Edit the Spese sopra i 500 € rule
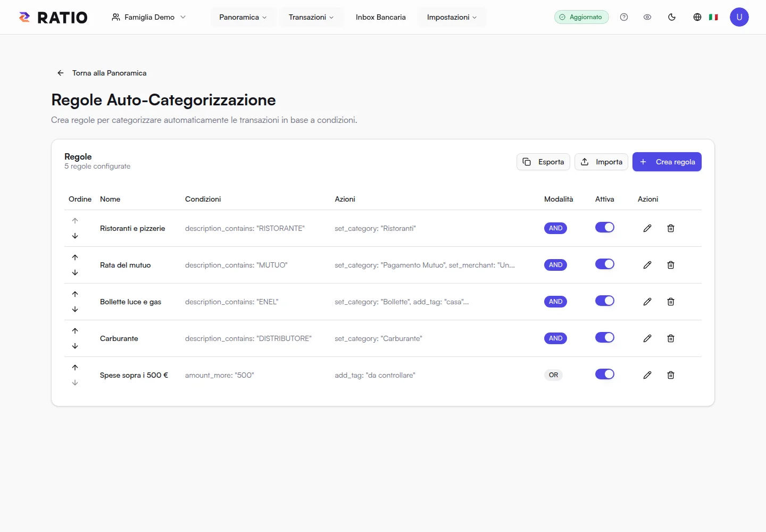 [x=647, y=375]
